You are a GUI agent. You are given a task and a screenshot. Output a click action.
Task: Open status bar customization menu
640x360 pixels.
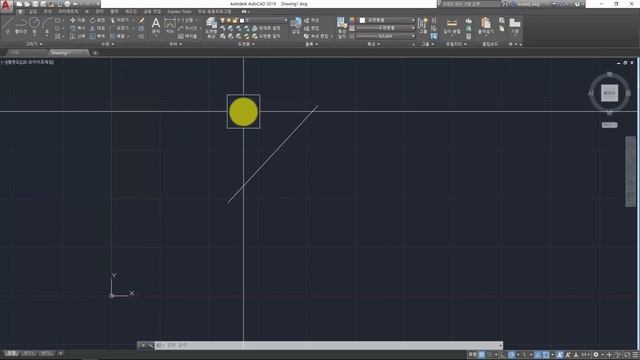[x=635, y=355]
